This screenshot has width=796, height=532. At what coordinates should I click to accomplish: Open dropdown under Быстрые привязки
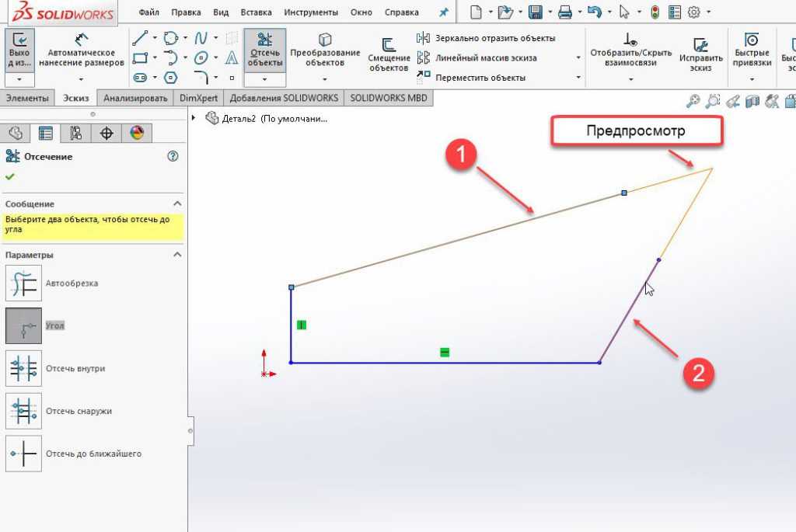(752, 80)
